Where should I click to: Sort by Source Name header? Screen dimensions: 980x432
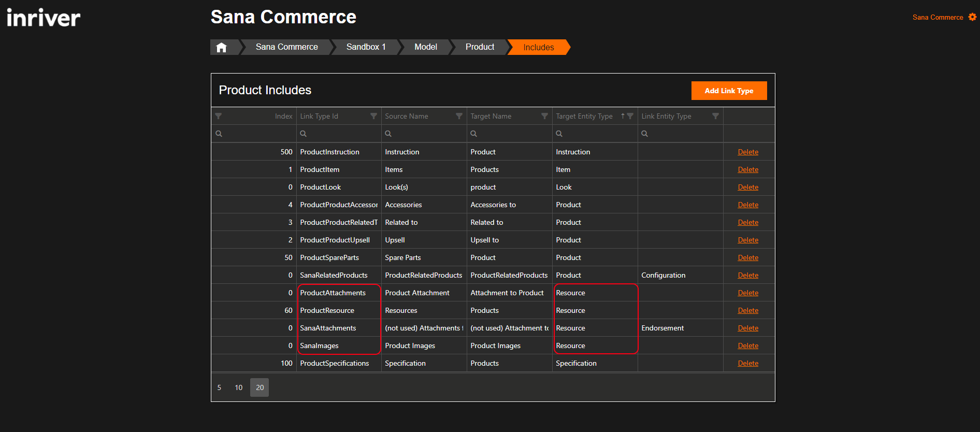pyautogui.click(x=407, y=116)
